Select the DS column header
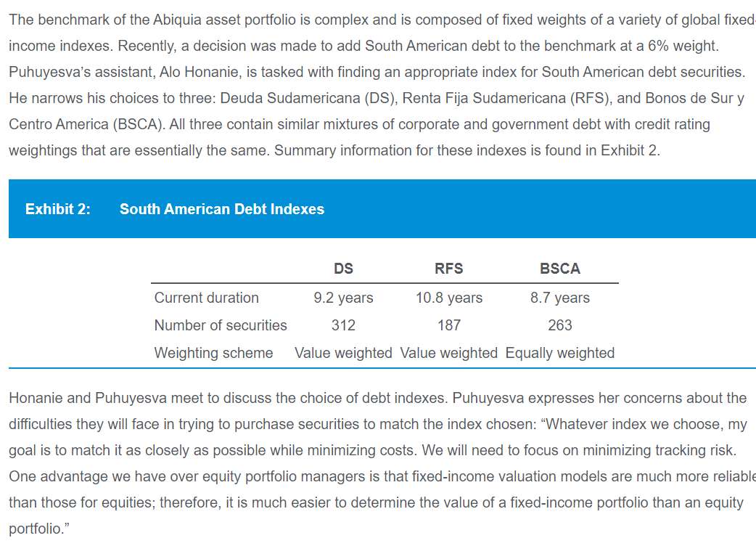Viewport: 756px width, 546px height. click(343, 269)
